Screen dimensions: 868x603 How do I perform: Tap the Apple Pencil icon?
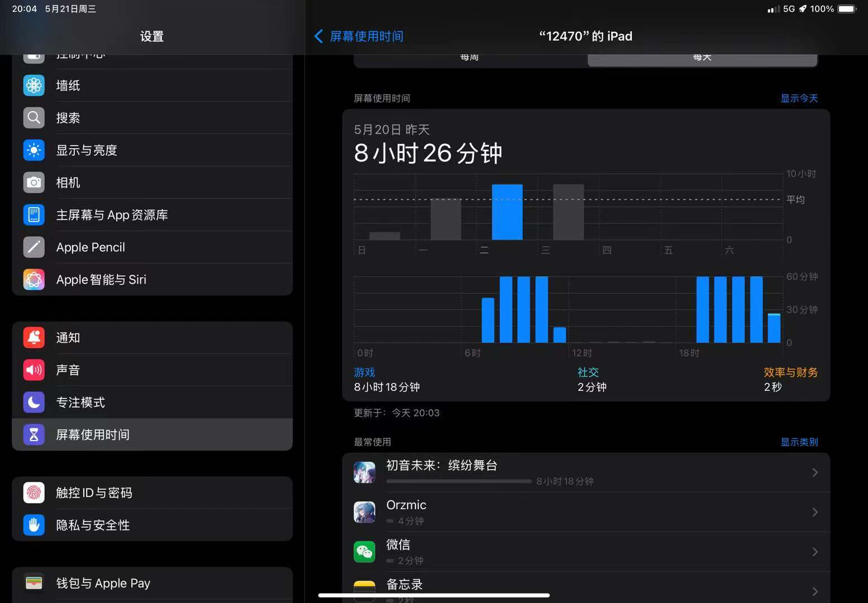(34, 247)
